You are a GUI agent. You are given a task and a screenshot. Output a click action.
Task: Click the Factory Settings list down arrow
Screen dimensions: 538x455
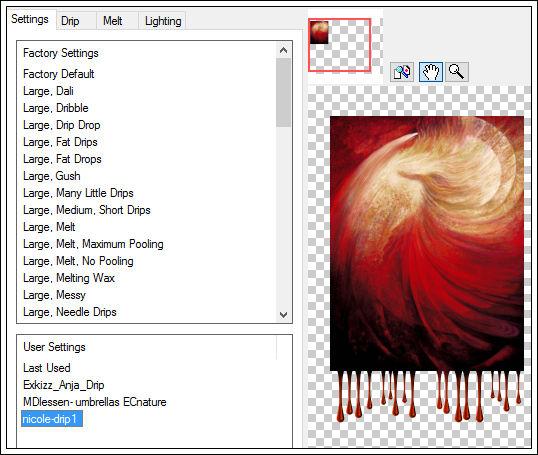(283, 315)
